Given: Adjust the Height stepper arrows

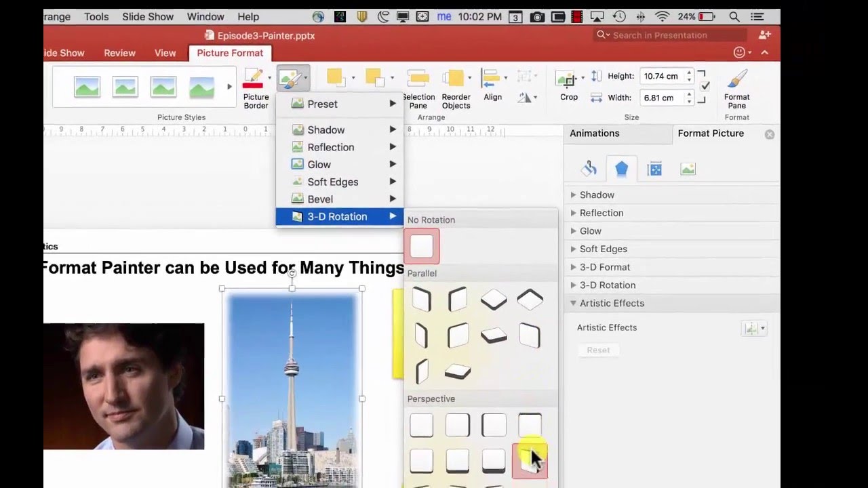Looking at the screenshot, I should (690, 76).
